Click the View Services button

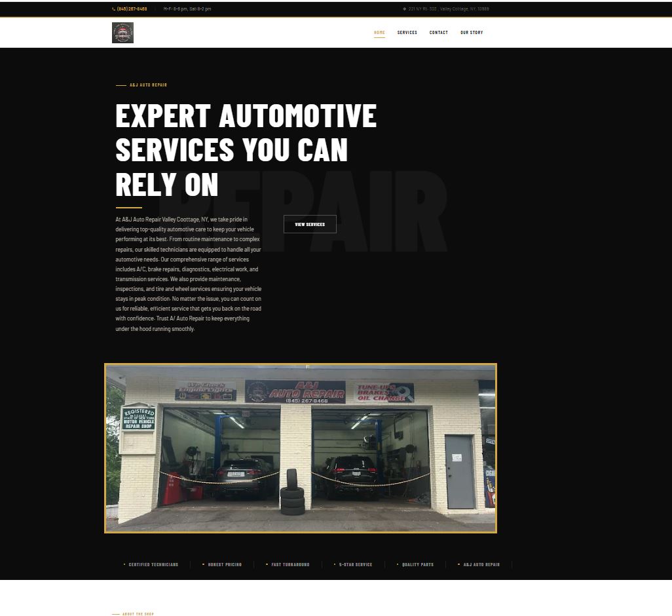click(x=310, y=224)
